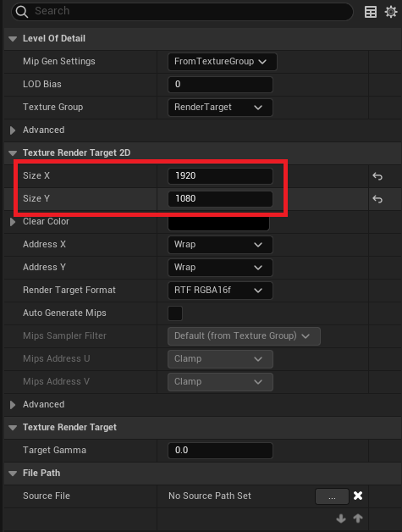This screenshot has height=532, width=402.
Task: Select the Source File label
Action: (47, 496)
